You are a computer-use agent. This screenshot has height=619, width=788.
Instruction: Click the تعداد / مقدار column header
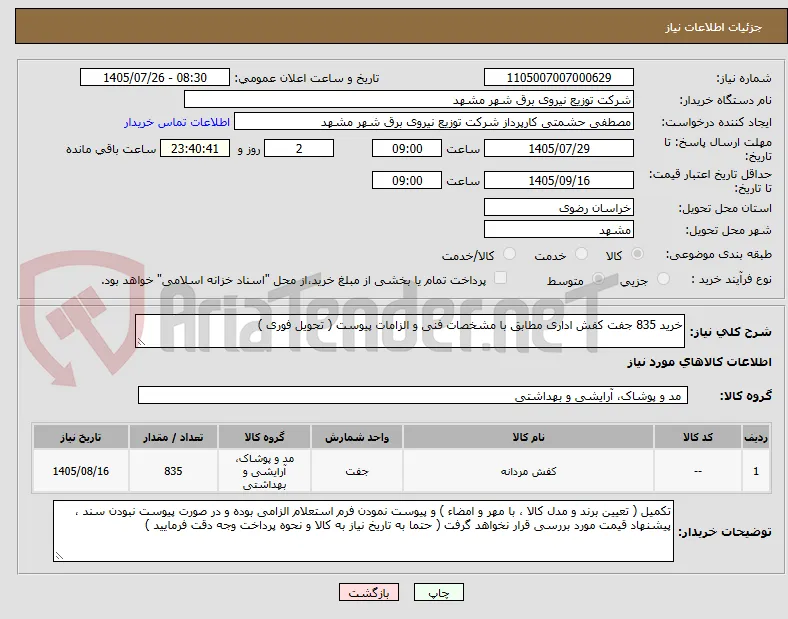click(x=173, y=437)
